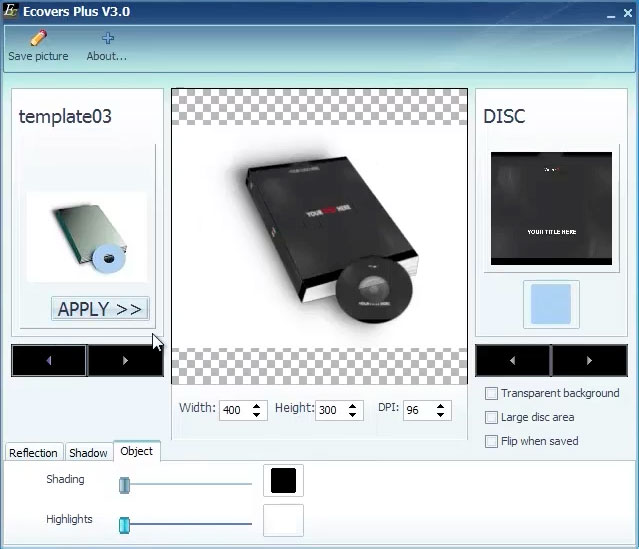Click the About... label
The height and width of the screenshot is (549, 639).
[x=107, y=56]
